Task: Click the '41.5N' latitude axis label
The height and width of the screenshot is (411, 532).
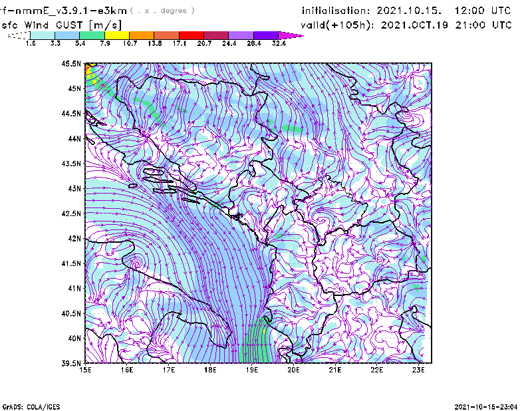Action: [71, 263]
